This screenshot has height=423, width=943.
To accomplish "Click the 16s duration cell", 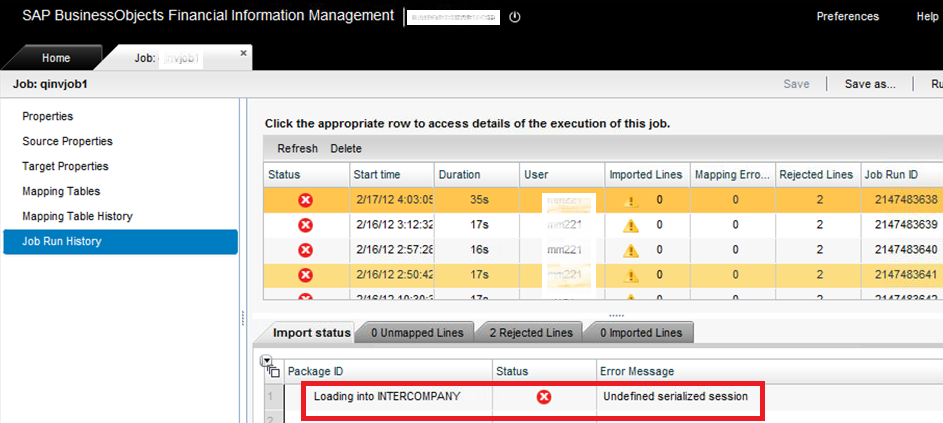I will (x=479, y=250).
